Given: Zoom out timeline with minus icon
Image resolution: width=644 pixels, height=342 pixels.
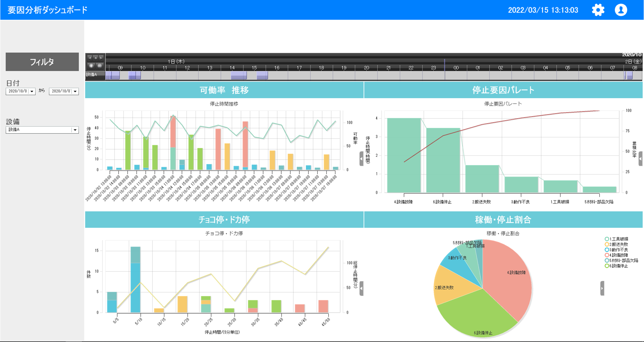Looking at the screenshot, I should click(x=100, y=66).
